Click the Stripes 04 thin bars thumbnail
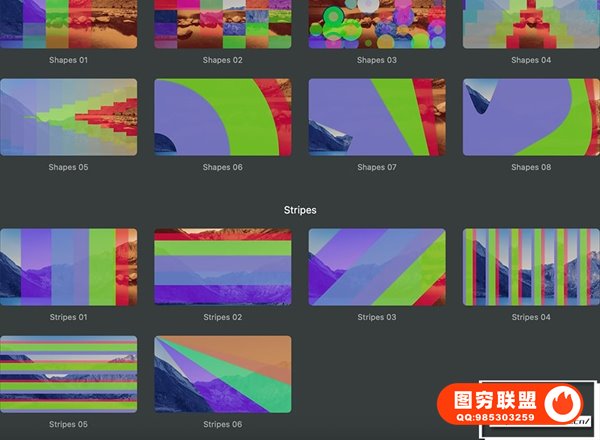 pos(531,267)
